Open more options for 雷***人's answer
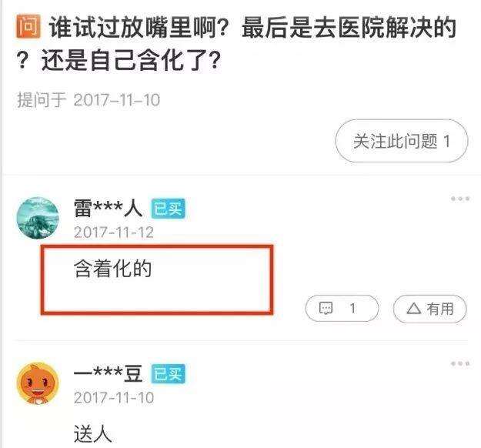The width and height of the screenshot is (481, 448). click(460, 199)
